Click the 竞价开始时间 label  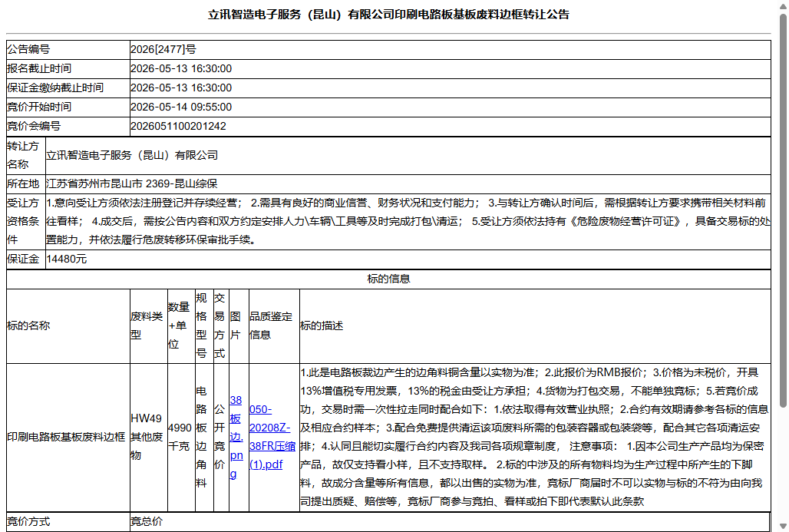(x=38, y=107)
